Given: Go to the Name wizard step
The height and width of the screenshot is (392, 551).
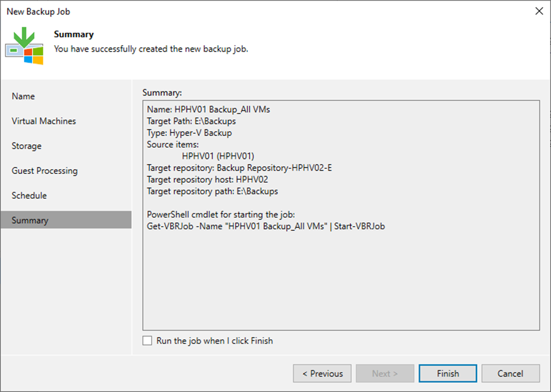Looking at the screenshot, I should [23, 96].
